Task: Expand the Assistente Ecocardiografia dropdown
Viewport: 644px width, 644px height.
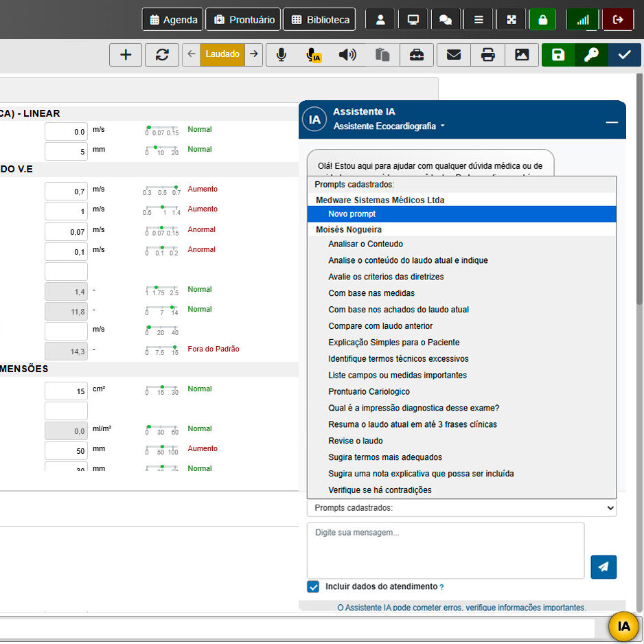Action: pyautogui.click(x=389, y=126)
